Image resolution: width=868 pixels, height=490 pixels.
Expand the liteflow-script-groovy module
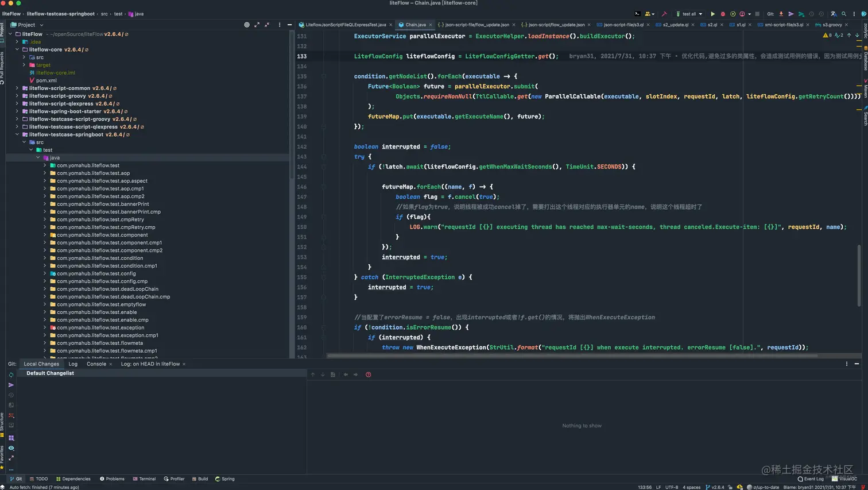(17, 96)
